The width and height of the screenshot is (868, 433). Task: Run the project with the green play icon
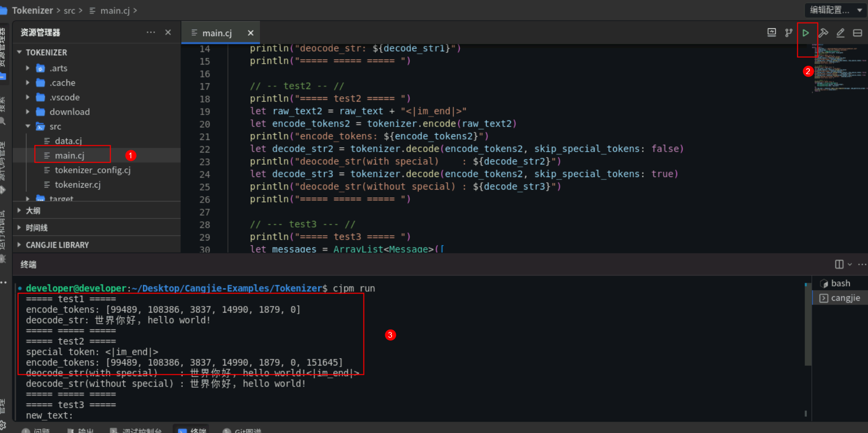coord(805,33)
